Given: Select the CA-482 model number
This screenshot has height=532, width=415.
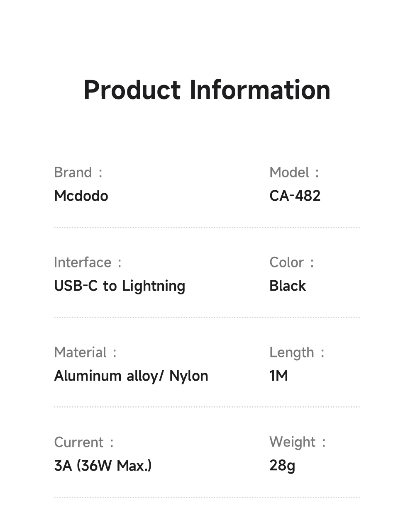Looking at the screenshot, I should coord(295,196).
